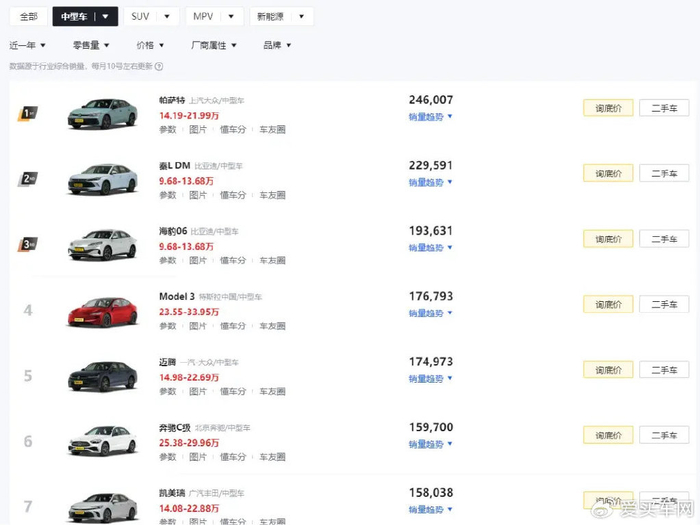700x525 pixels.
Task: Open 车友圈 link under 迈腾
Action: [272, 391]
